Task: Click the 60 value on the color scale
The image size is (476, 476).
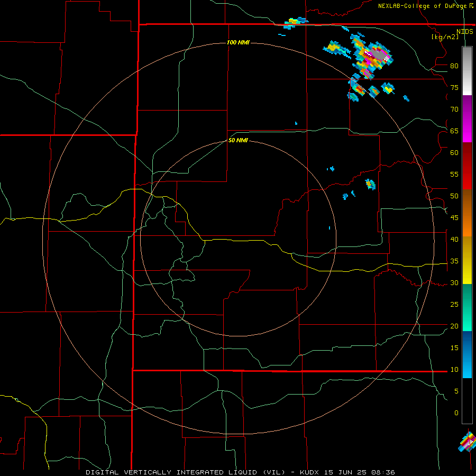Action: (x=454, y=153)
